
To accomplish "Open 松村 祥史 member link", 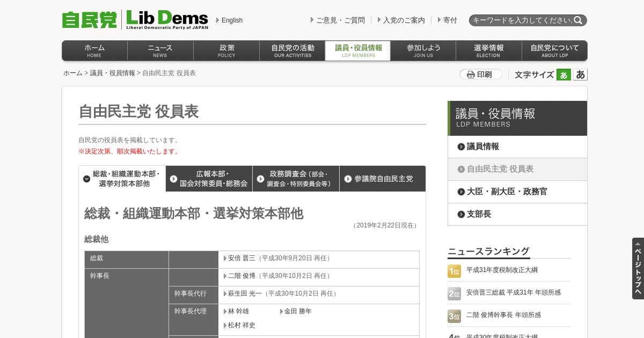I will 241,325.
